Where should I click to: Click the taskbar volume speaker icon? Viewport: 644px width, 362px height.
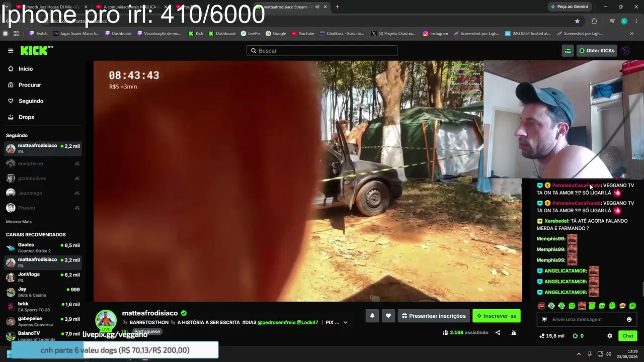pos(608,354)
